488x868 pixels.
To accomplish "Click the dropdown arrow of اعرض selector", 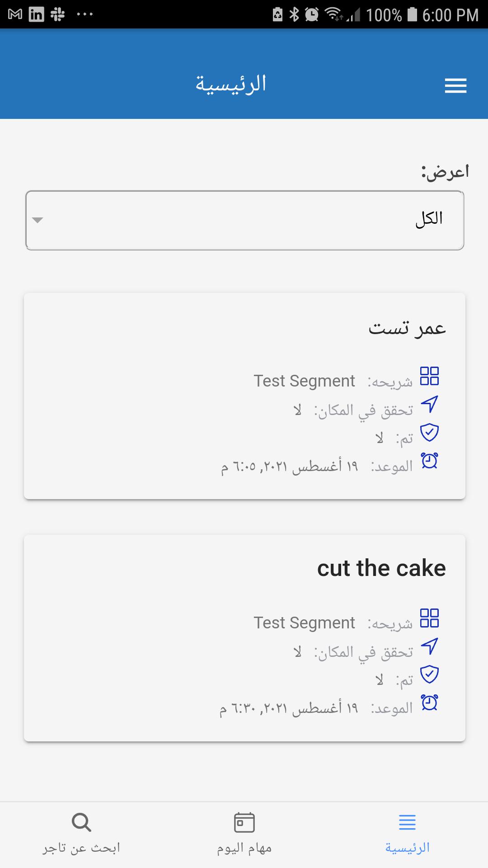I will [x=38, y=220].
